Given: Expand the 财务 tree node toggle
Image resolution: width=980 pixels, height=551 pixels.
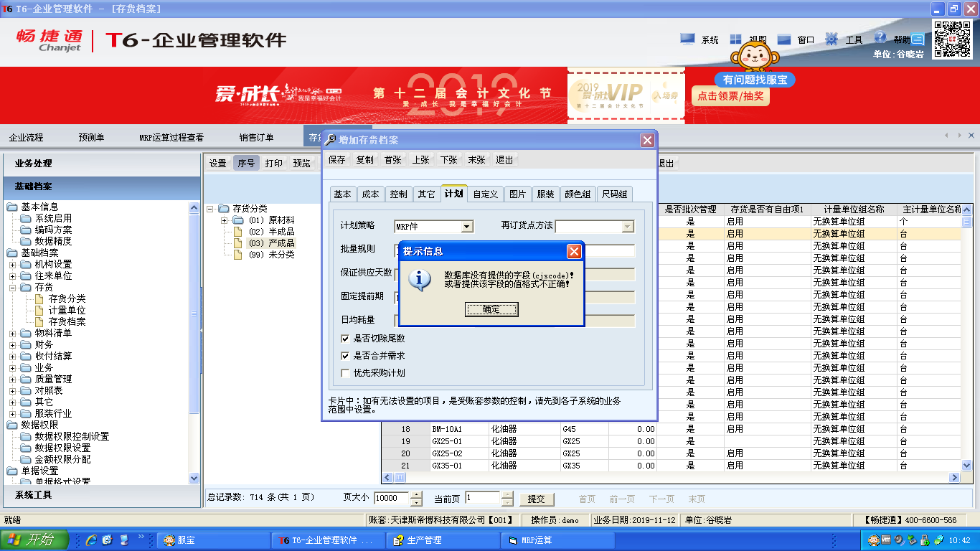Looking at the screenshot, I should pos(13,345).
